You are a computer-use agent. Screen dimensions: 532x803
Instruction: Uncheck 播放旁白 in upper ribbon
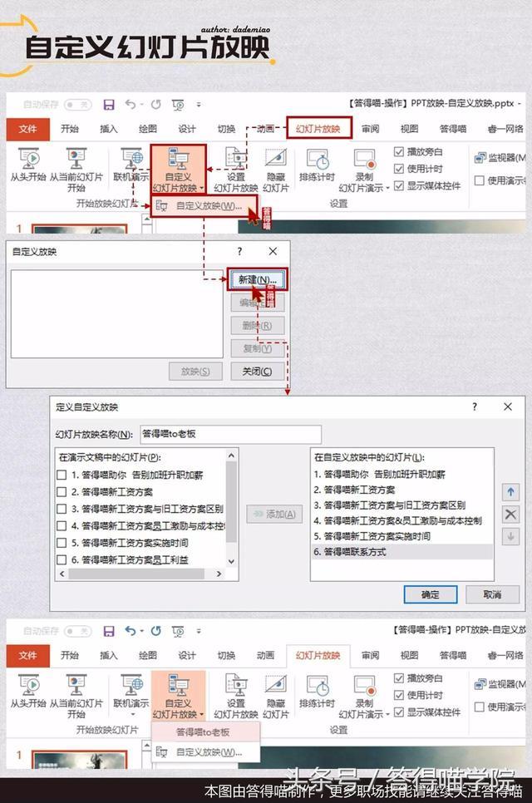[399, 151]
